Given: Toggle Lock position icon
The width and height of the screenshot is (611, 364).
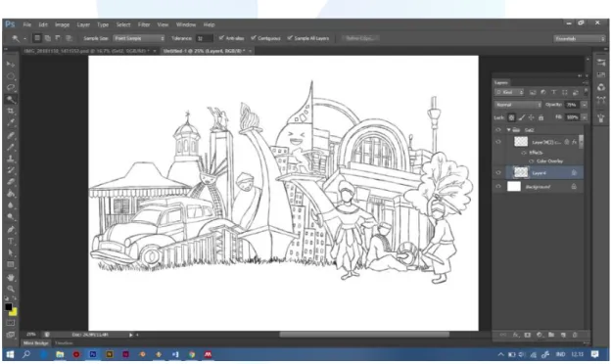Looking at the screenshot, I should pyautogui.click(x=531, y=117).
